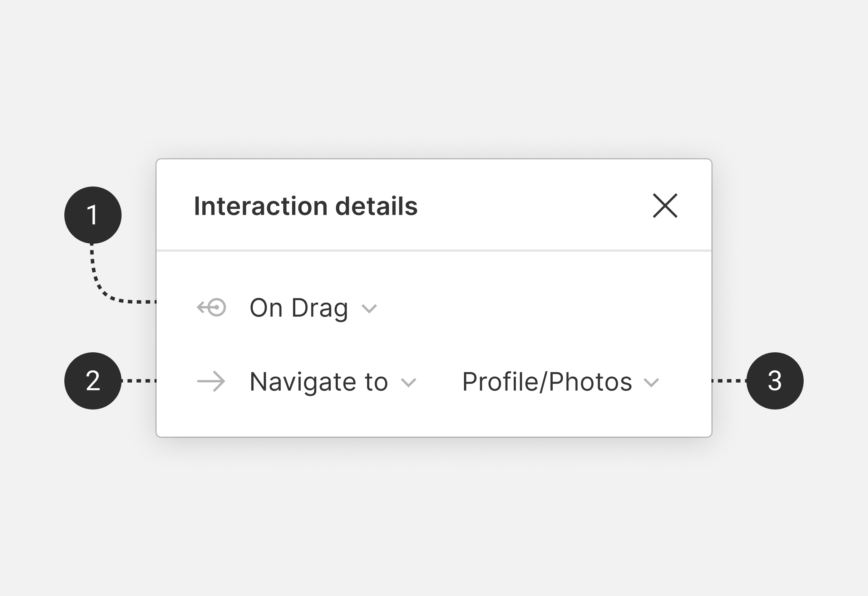
Task: Expand the chevron next to Profile/Photos
Action: pyautogui.click(x=651, y=383)
